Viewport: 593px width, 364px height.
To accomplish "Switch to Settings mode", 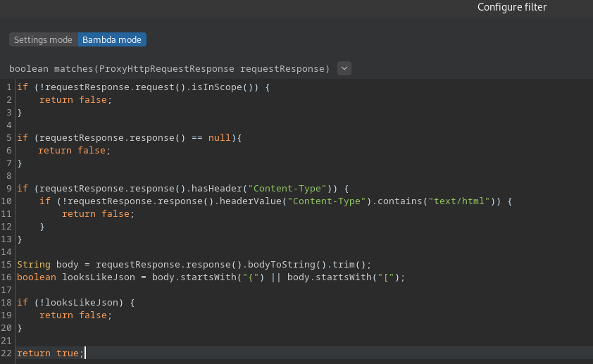I will tap(43, 39).
